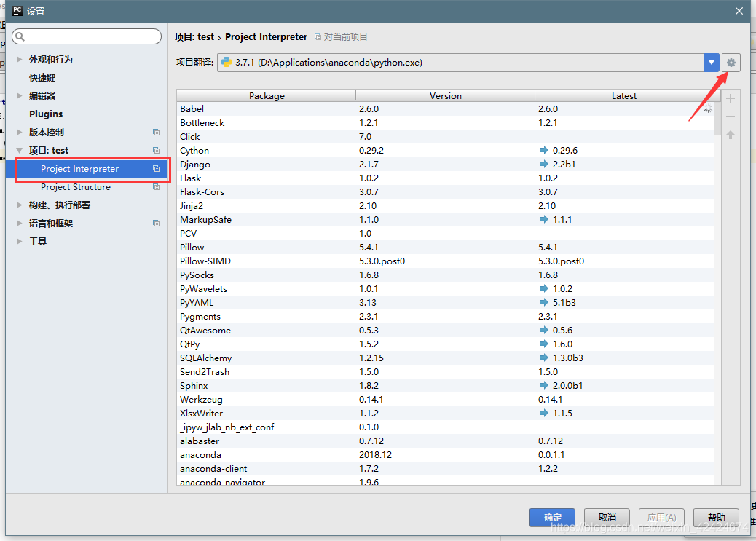Open the interpreter dropdown arrow
Image resolution: width=756 pixels, height=541 pixels.
tap(711, 63)
